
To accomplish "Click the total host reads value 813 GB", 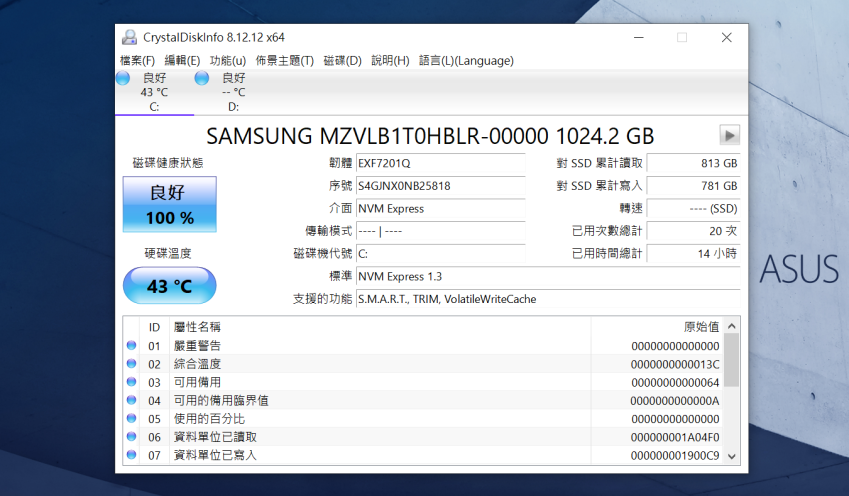I will pos(694,163).
